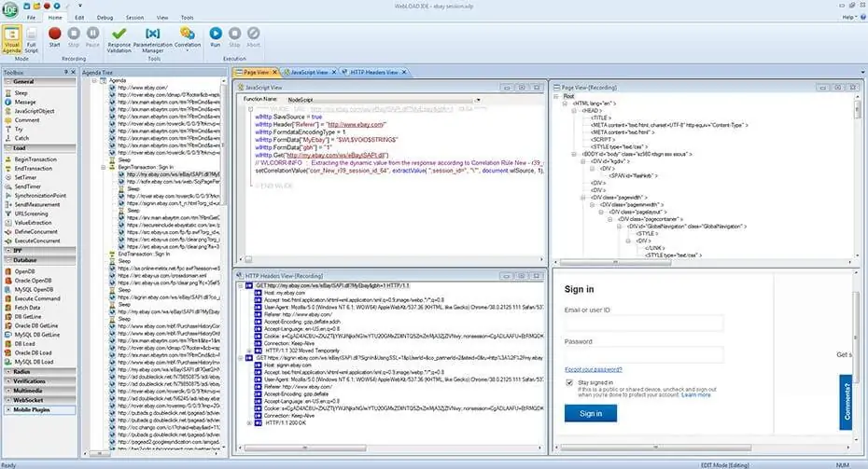Select the http://www.ebay.com/ agenda tree node

tap(142, 88)
